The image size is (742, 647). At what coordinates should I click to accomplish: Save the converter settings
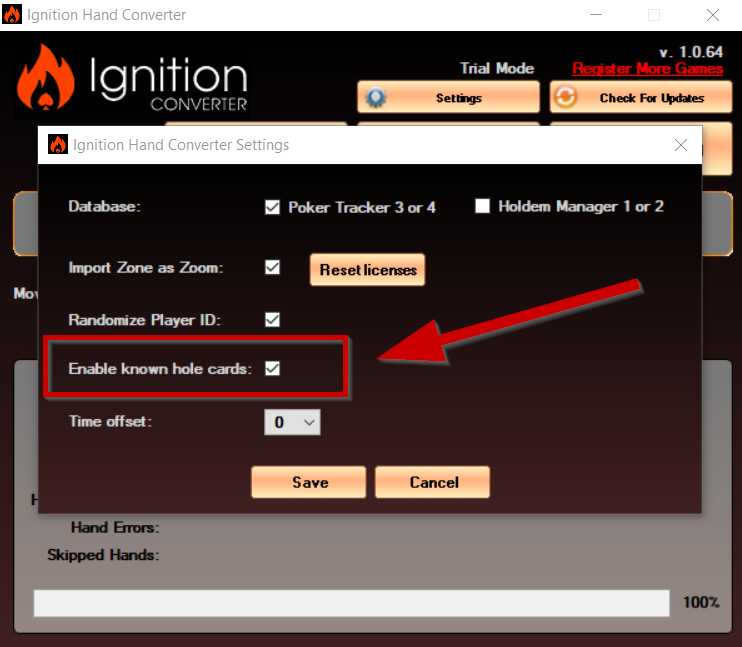pos(309,482)
